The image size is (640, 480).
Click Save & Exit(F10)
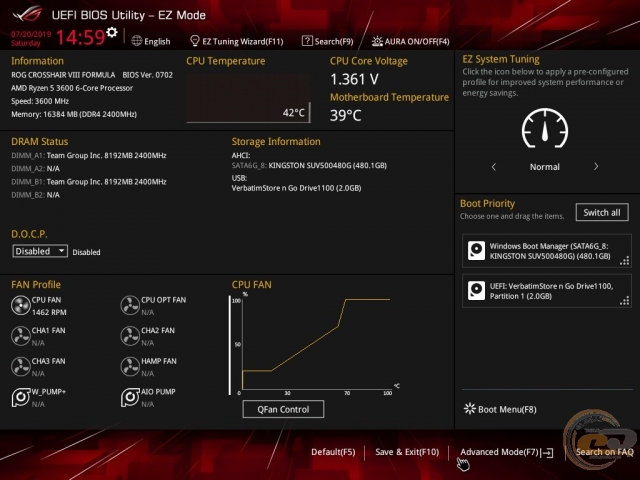[407, 452]
